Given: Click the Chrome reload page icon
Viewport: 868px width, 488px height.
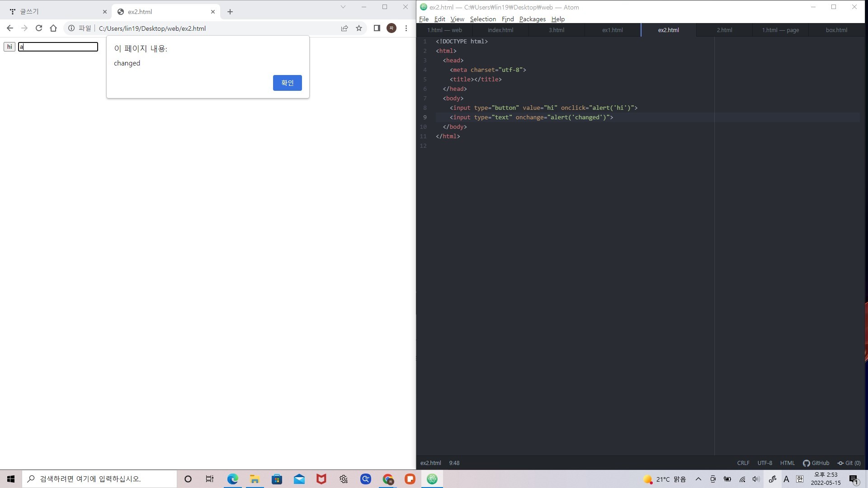Looking at the screenshot, I should click(x=39, y=28).
